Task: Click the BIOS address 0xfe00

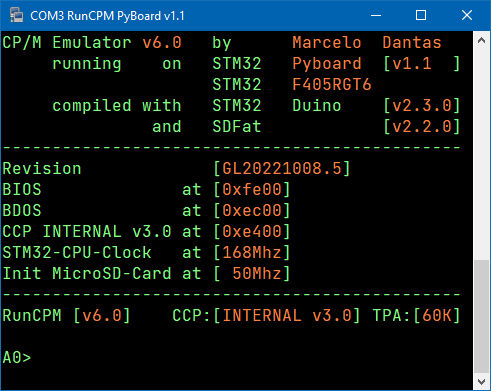Action: (252, 189)
